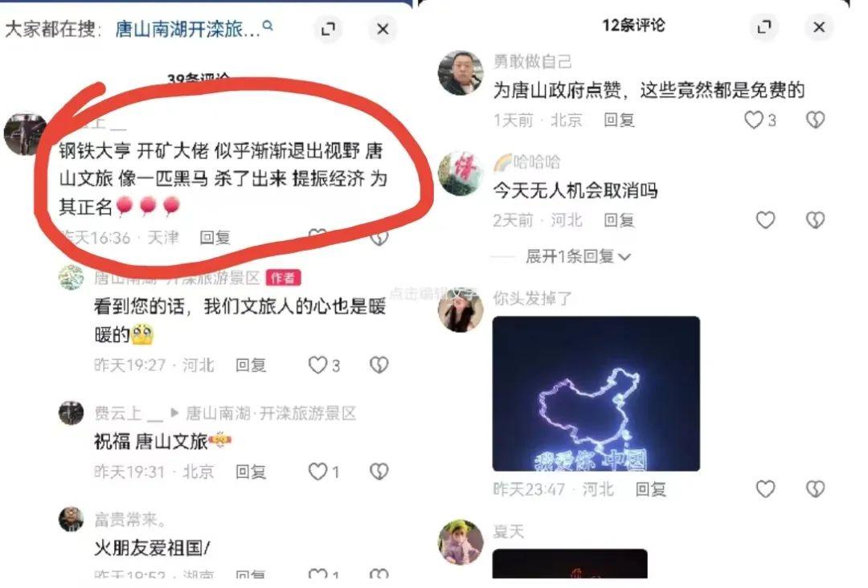Expand the left comment panel to fullscreen
868x588 pixels.
click(x=328, y=29)
